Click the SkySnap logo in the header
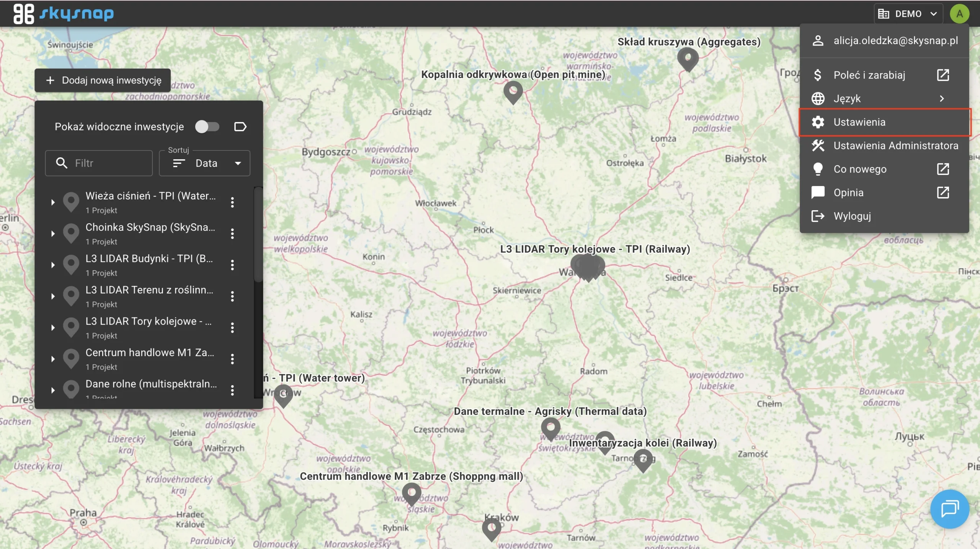This screenshot has height=549, width=980. pyautogui.click(x=64, y=14)
